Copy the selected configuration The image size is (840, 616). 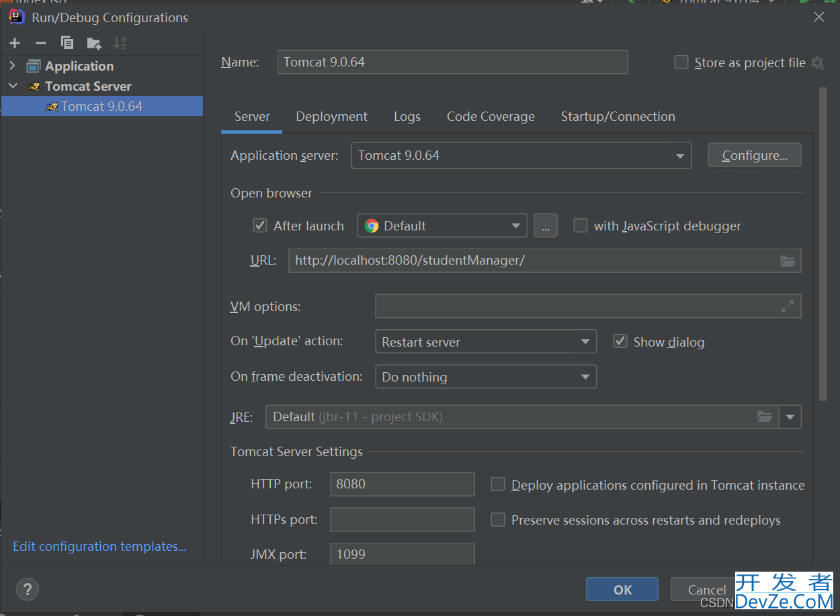[67, 43]
